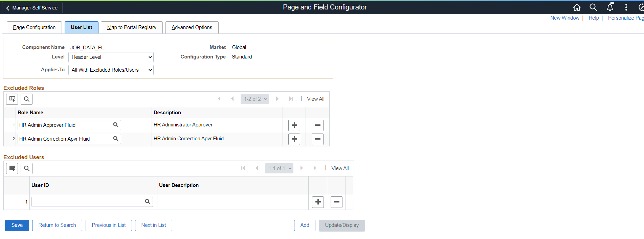Delete the HR Administrator Approver row
The width and height of the screenshot is (644, 239).
tap(317, 125)
